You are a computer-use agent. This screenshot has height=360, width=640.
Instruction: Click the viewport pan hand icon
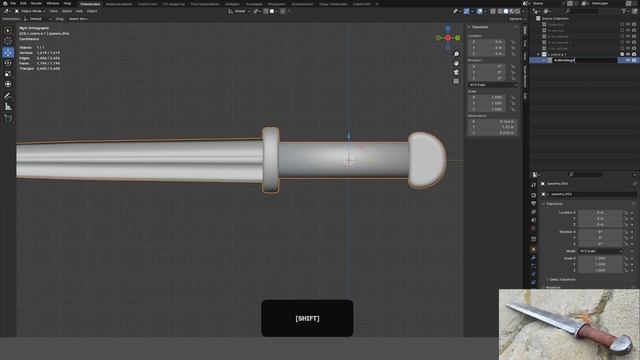(456, 63)
